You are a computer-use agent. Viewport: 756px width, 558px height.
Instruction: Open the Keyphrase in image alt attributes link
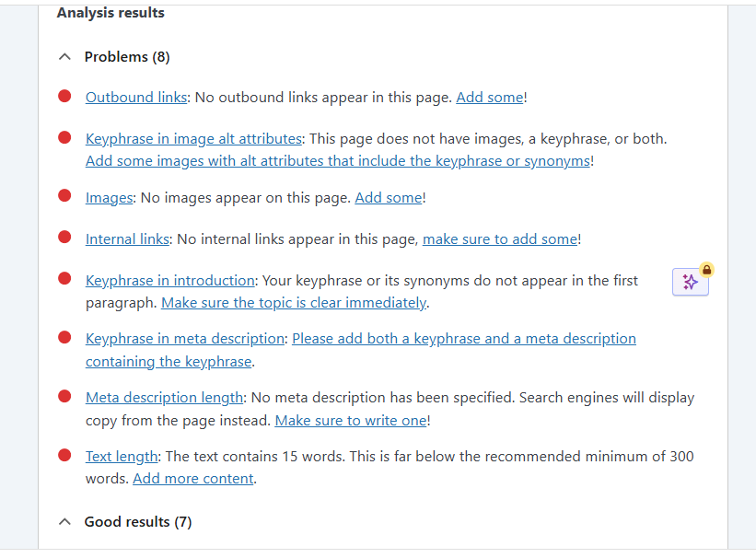(x=193, y=138)
